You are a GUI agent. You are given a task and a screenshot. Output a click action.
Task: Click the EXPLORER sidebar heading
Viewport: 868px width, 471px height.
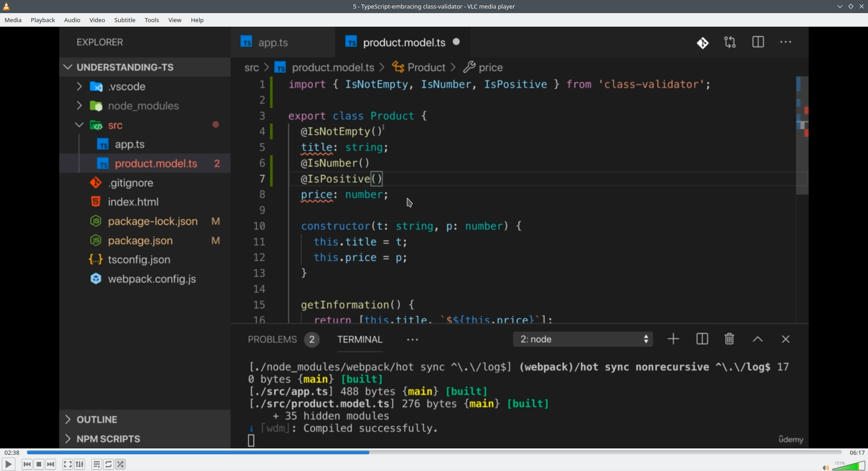tap(100, 42)
